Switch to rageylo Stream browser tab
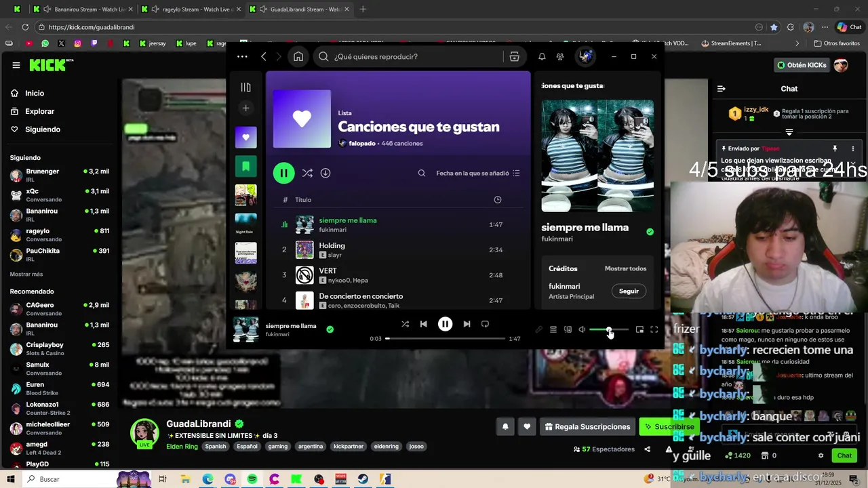This screenshot has width=868, height=488. 191,9
